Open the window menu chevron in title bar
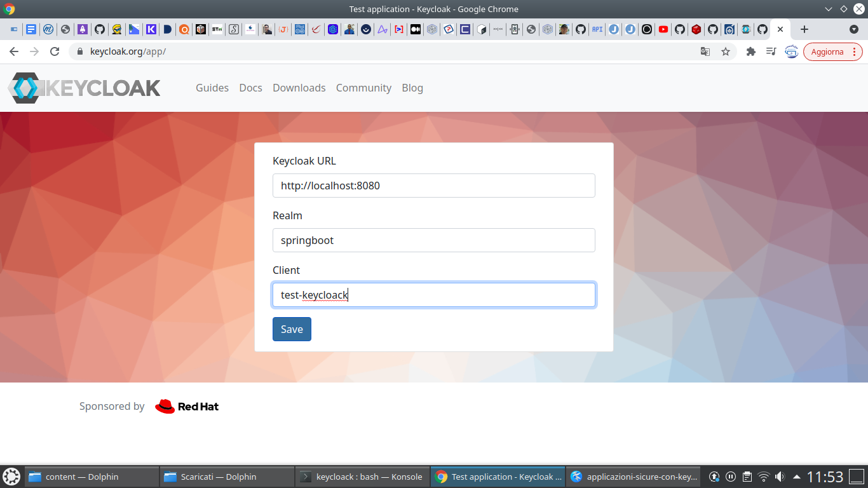This screenshot has height=488, width=868. click(829, 9)
